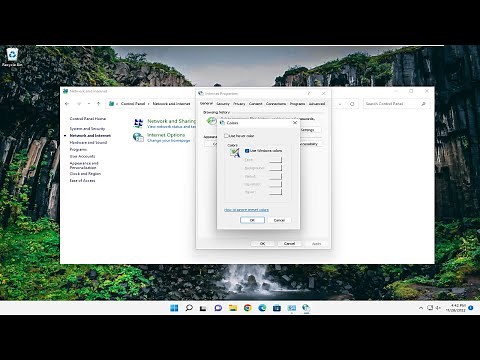
Task: Open File Explorer from taskbar
Action: [x=233, y=308]
